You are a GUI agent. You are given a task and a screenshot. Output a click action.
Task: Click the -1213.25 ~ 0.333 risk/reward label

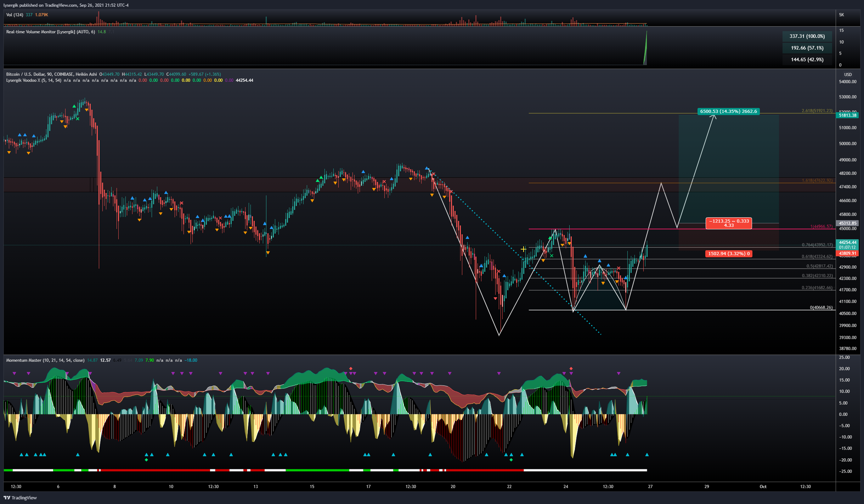729,223
